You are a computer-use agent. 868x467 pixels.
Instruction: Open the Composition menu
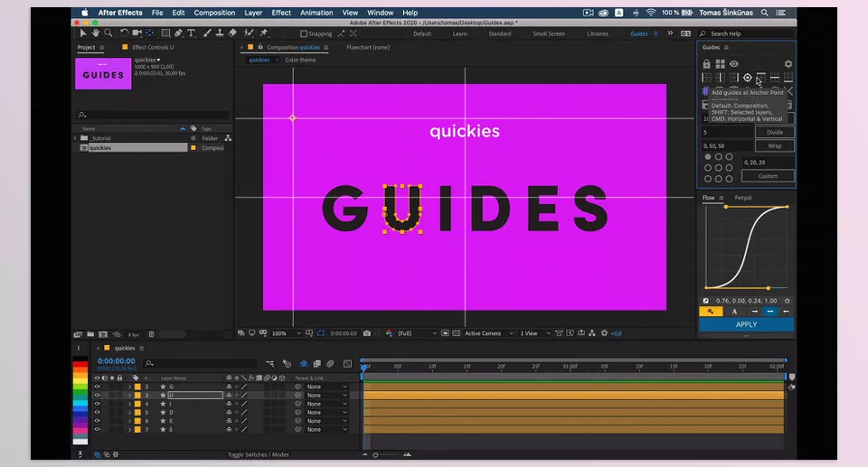(x=214, y=13)
